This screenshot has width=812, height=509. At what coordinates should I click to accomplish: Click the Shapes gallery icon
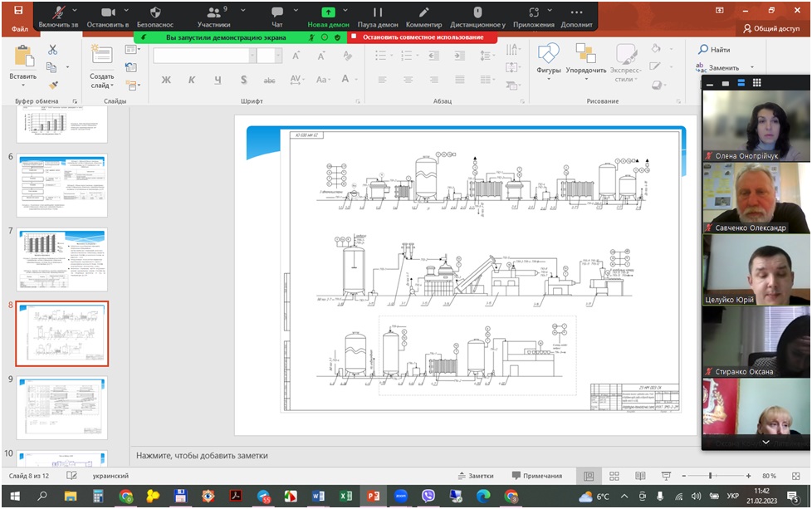pyautogui.click(x=548, y=54)
